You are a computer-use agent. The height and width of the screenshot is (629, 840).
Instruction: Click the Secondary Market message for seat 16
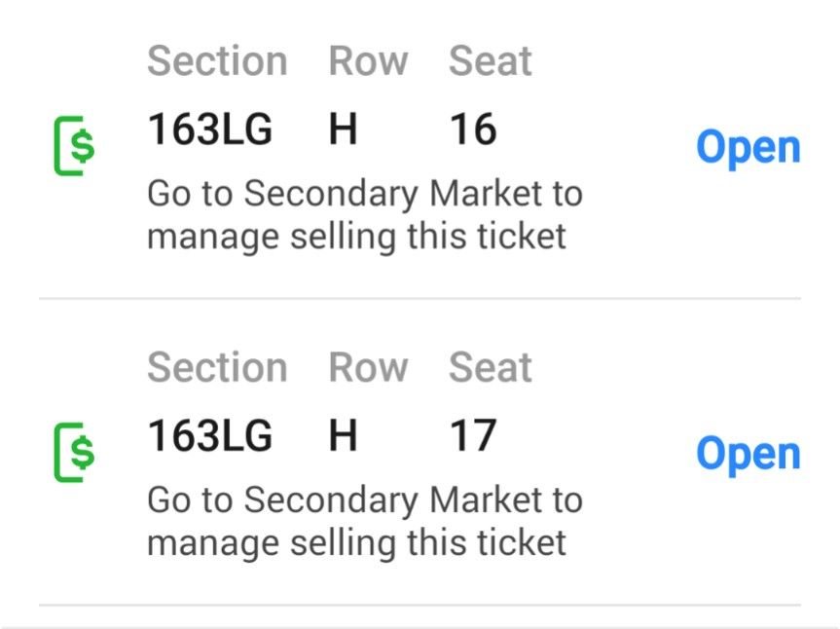point(364,213)
